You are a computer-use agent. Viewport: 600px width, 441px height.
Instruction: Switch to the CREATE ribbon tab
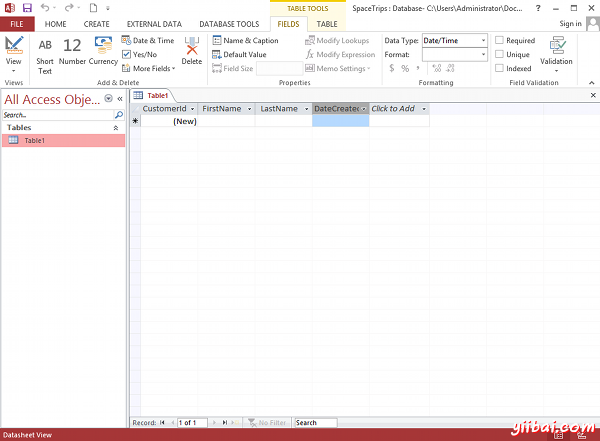coord(97,23)
